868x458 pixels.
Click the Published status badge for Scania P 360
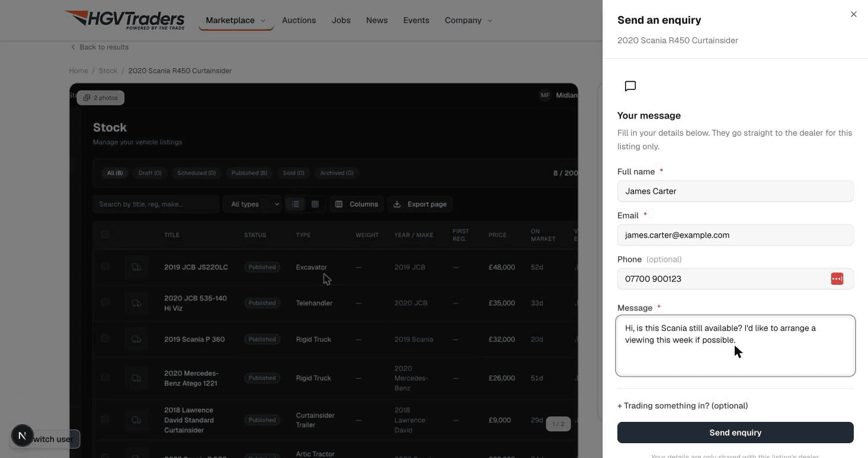coord(262,340)
